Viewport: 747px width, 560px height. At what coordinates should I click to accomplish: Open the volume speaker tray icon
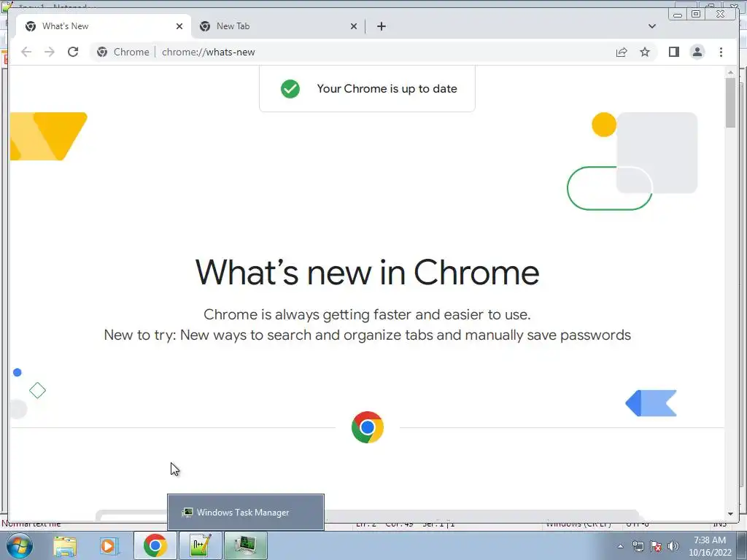tap(673, 546)
